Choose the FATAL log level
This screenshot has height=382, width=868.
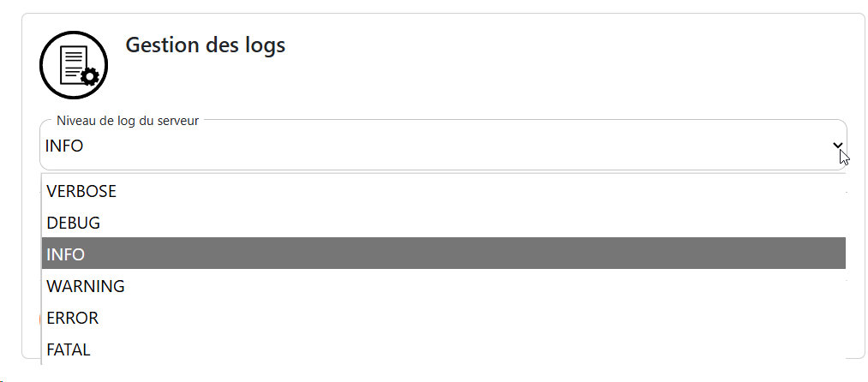(x=69, y=349)
